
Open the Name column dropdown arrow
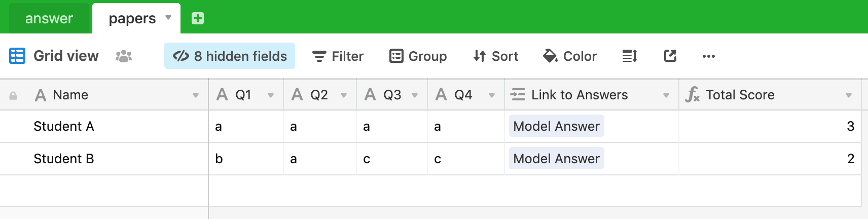[196, 95]
